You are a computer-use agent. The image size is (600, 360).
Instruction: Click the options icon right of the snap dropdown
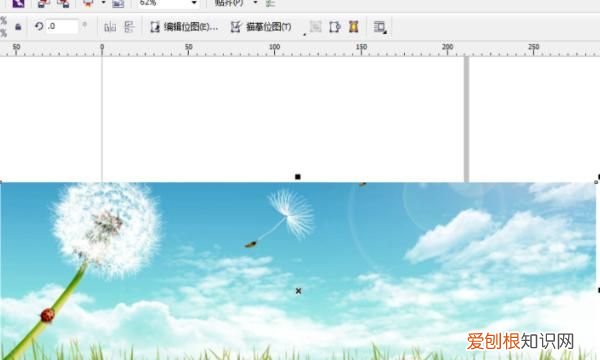[x=271, y=3]
